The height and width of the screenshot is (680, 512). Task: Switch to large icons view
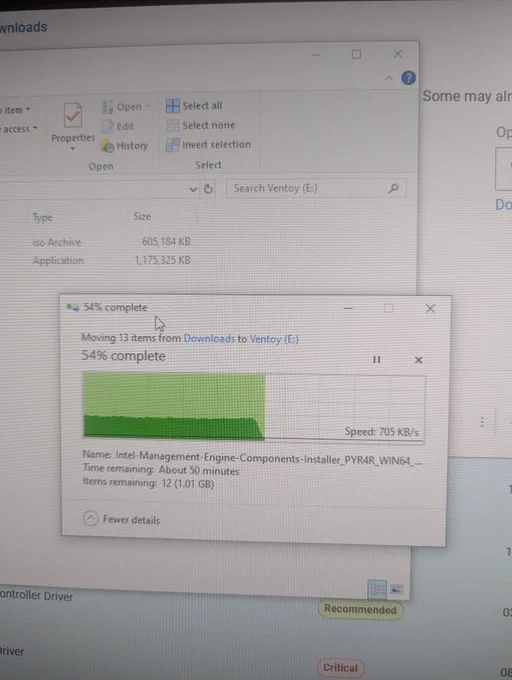(396, 589)
